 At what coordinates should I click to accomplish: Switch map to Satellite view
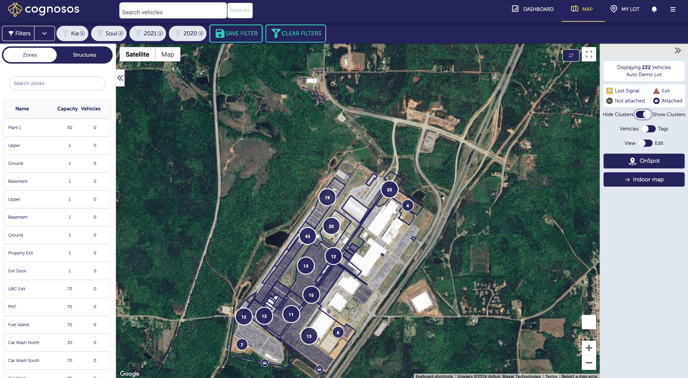click(x=137, y=54)
